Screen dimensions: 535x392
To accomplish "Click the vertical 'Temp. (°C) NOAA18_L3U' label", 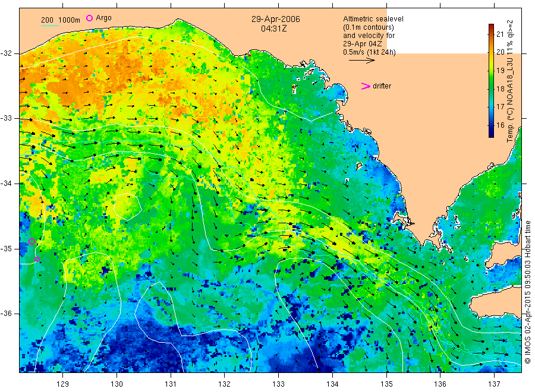I will tap(510, 81).
